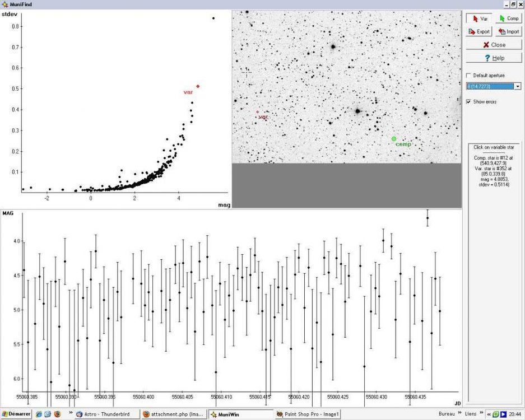Image resolution: width=525 pixels, height=420 pixels.
Task: Click the light-curve point just above MAG 4.0 near 55060.431
Action: pyautogui.click(x=383, y=241)
